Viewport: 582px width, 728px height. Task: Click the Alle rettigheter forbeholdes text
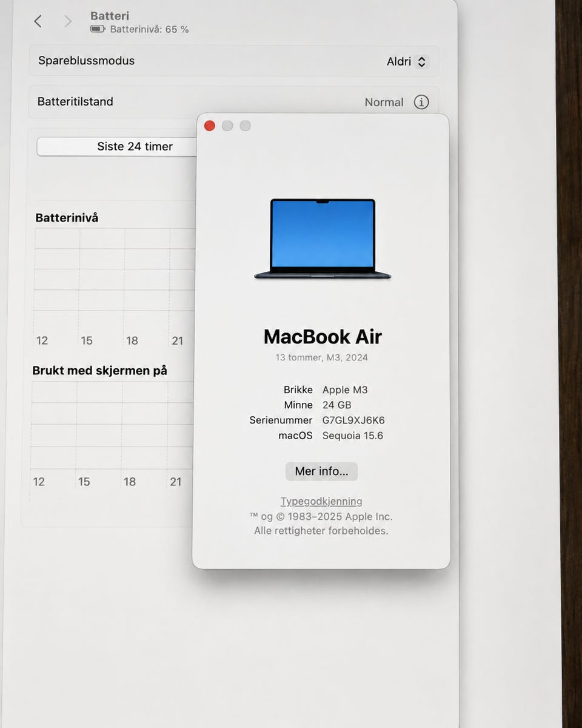pos(321,531)
